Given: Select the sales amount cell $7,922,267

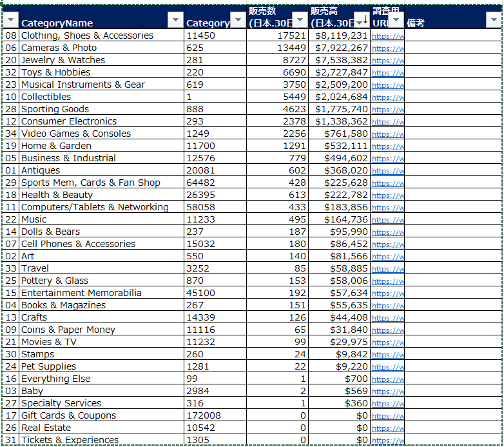Looking at the screenshot, I should tap(339, 48).
